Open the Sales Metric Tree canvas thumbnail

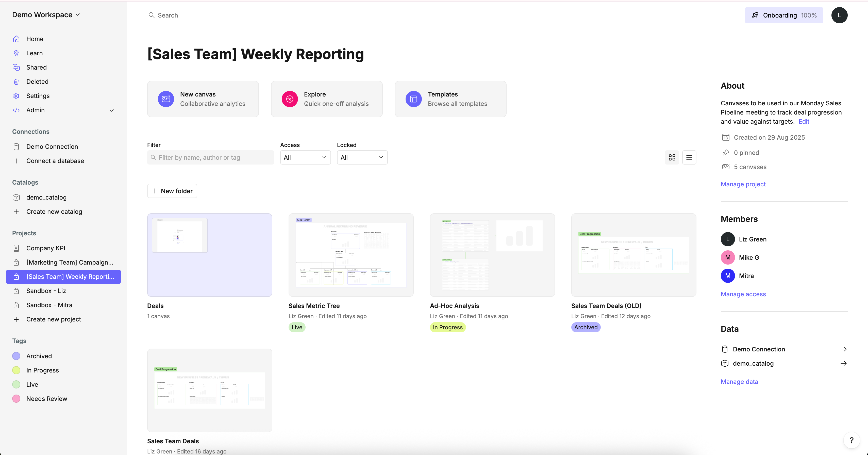(351, 255)
